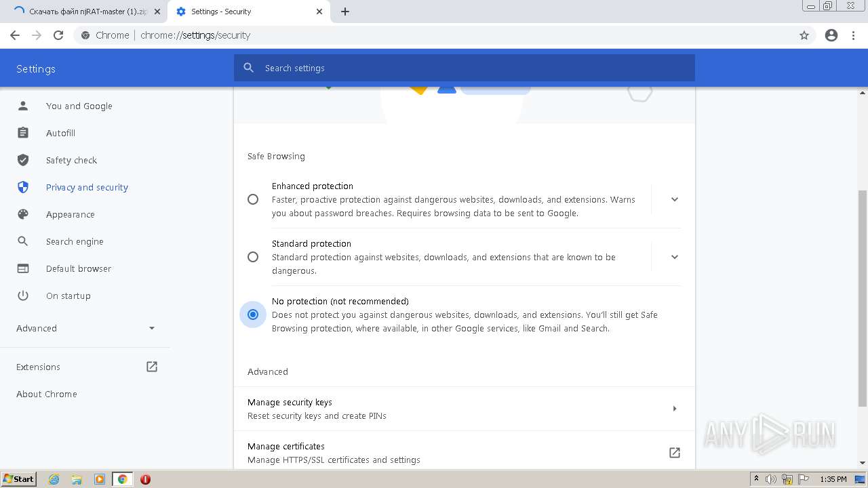Click the Action Center flag tray icon

pyautogui.click(x=804, y=479)
